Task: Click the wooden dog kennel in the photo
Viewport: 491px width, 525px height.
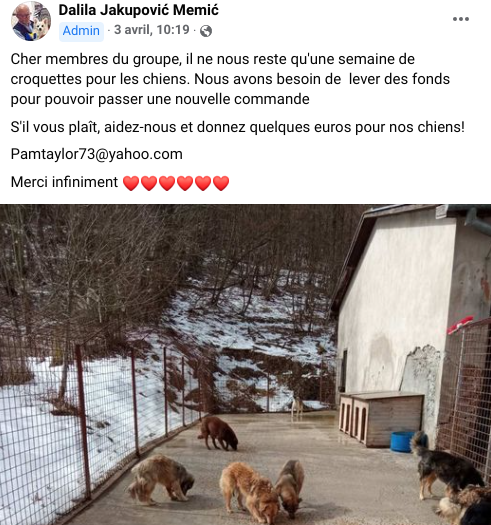Action: 381,419
